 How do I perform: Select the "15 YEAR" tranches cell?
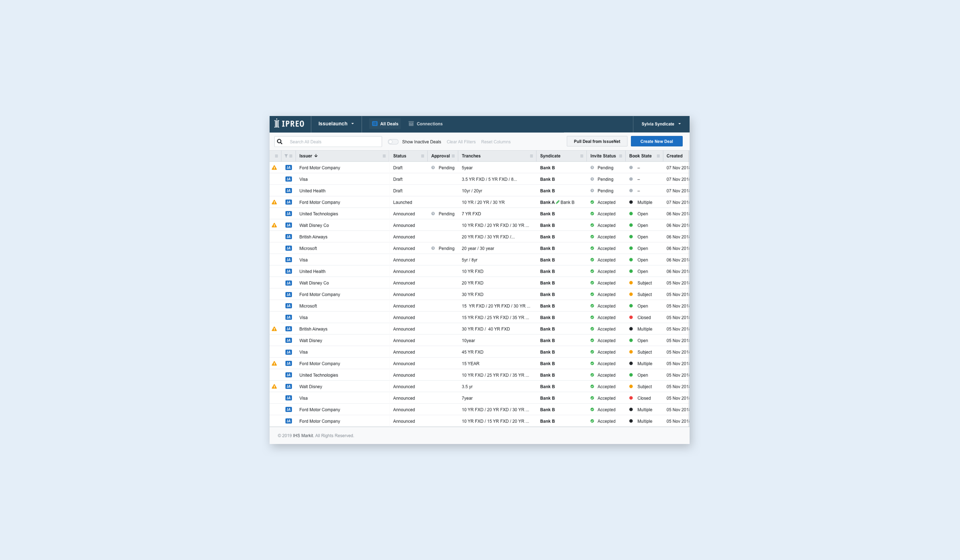(470, 364)
